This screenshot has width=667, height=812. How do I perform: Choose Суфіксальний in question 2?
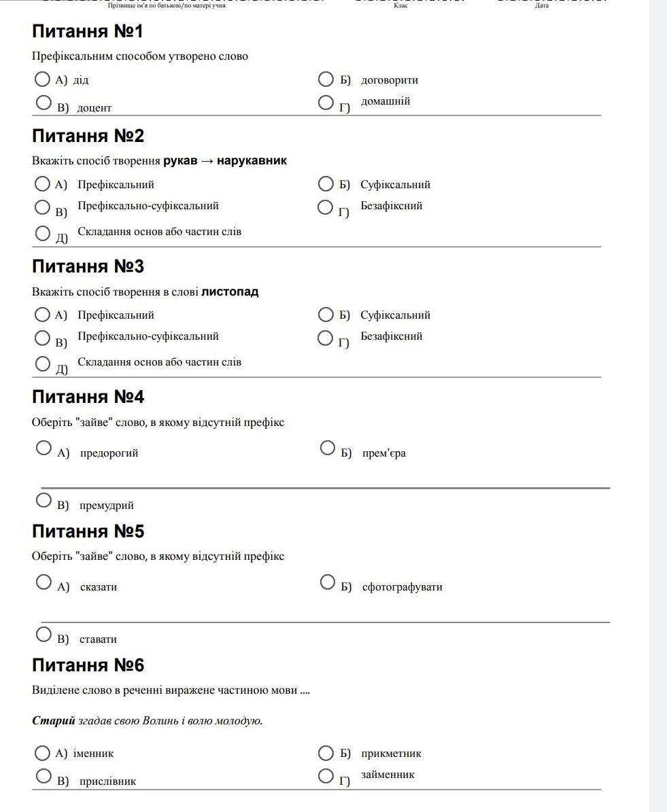click(x=326, y=183)
